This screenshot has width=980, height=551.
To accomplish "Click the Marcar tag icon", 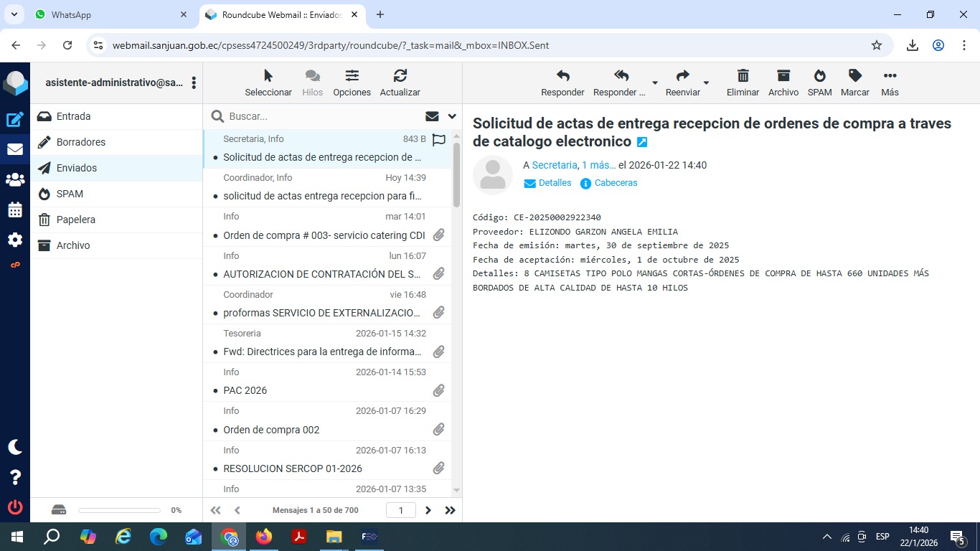I will click(x=854, y=76).
